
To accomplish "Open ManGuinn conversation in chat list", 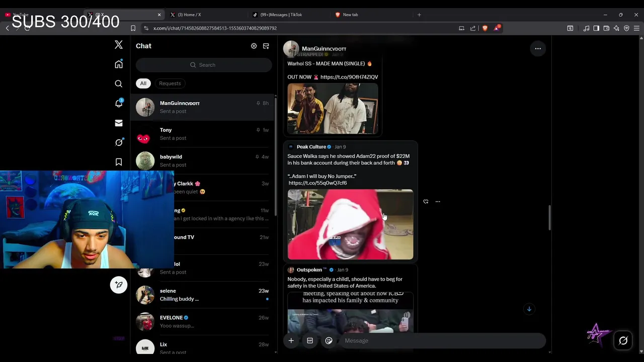I will (202, 107).
